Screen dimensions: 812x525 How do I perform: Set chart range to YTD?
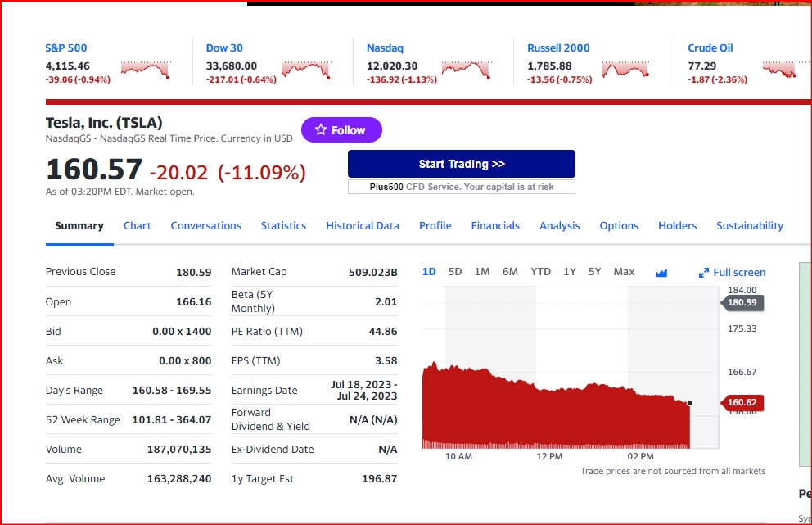click(540, 272)
